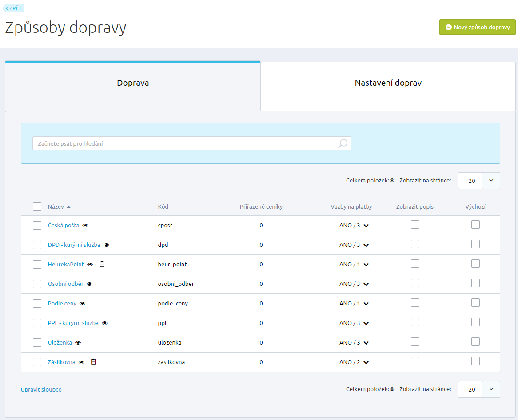518x420 pixels.
Task: Set DPD as Výchozí via checkbox
Action: coord(475,244)
